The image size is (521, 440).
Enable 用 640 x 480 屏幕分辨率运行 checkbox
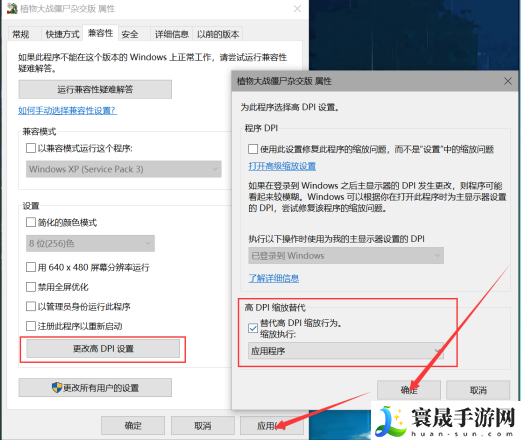click(x=31, y=267)
